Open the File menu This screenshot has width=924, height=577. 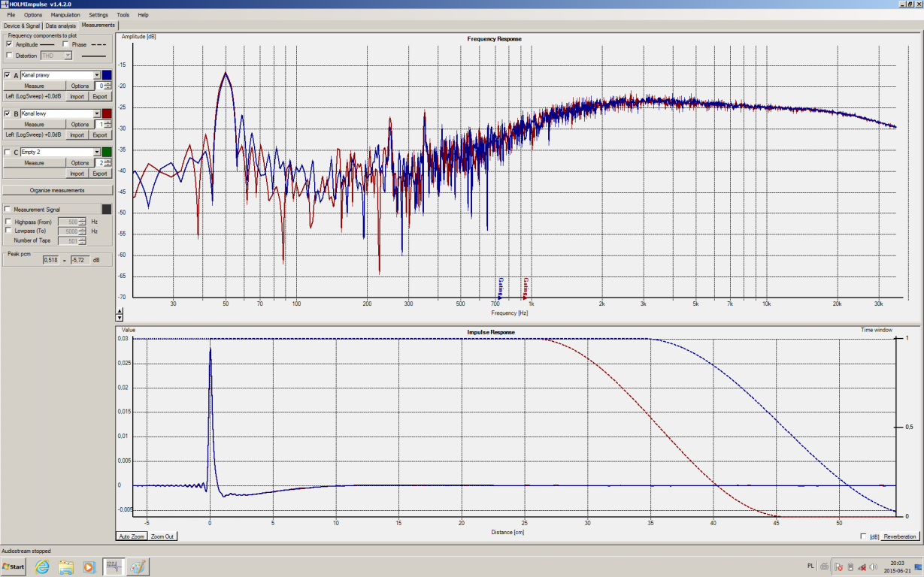tap(11, 15)
